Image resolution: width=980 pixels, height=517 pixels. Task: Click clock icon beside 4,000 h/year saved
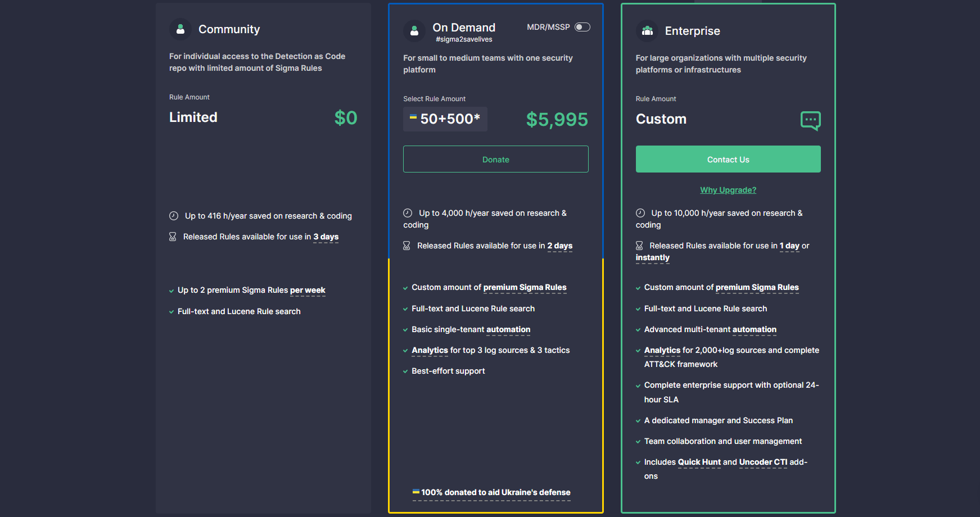[408, 213]
